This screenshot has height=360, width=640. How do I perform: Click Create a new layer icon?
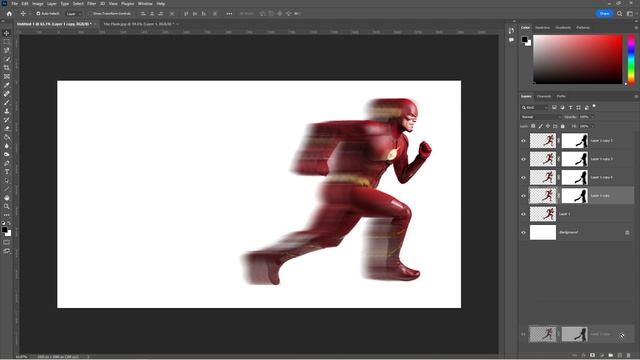[x=620, y=356]
